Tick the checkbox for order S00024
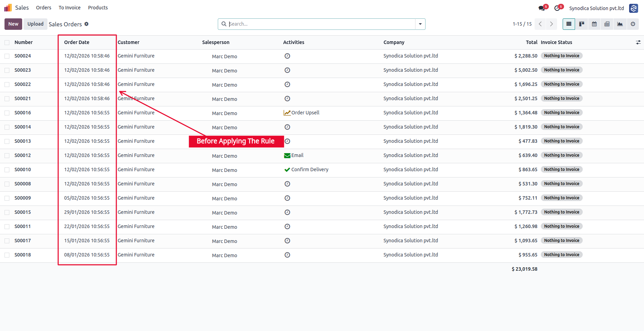644x331 pixels. coord(7,56)
